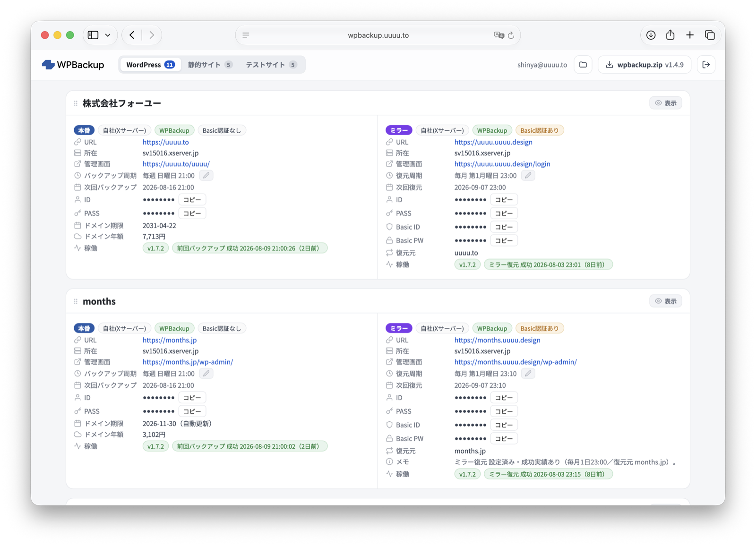Click the ミラー badge in 株式会社フォーユー card
This screenshot has height=546, width=756.
tap(399, 130)
